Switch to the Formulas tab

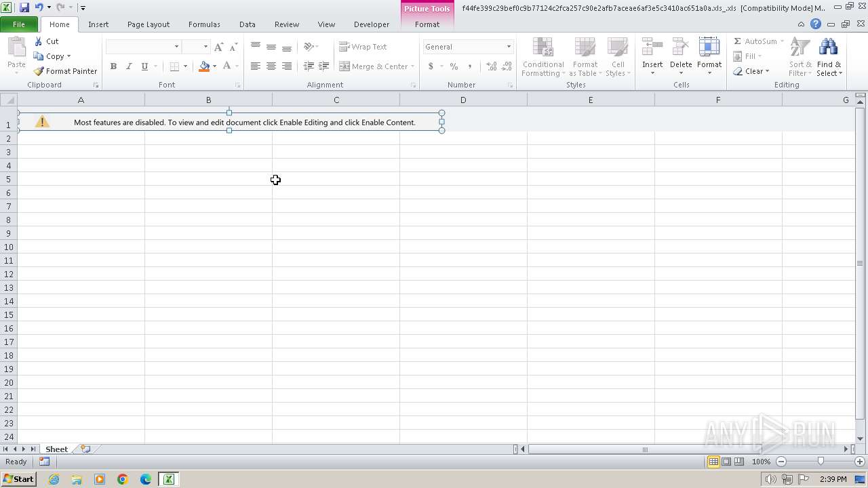(x=204, y=24)
